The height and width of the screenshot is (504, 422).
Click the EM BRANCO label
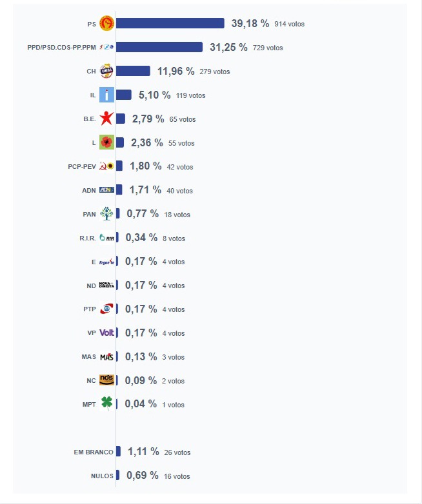[94, 452]
